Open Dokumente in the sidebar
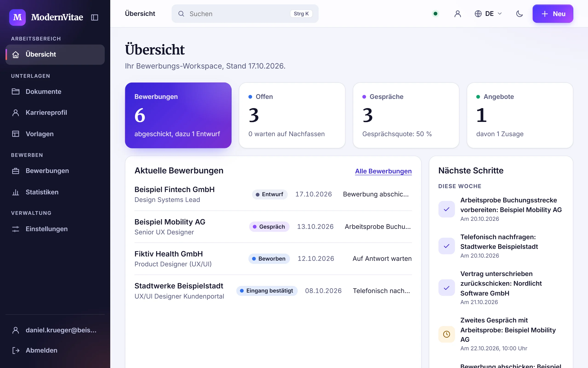 click(x=55, y=92)
